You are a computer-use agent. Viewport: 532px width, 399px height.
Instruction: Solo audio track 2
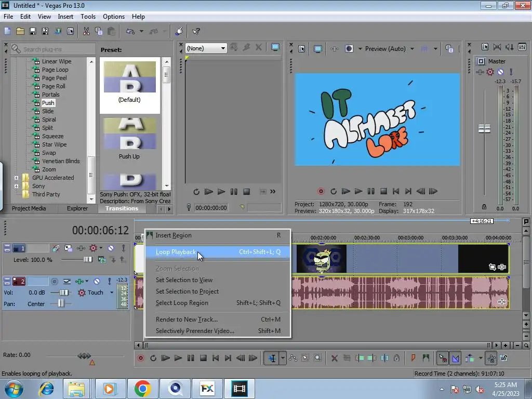[x=109, y=281]
